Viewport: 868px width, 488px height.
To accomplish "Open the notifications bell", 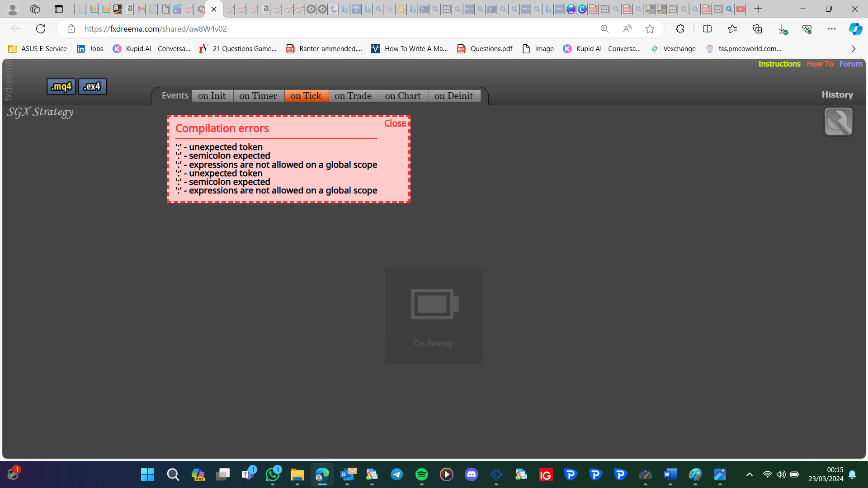I will (852, 474).
